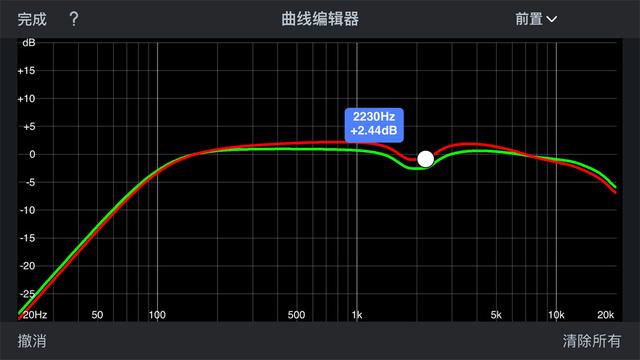Click the -20 gain axis label
Viewport: 640px width, 360px height.
coord(27,266)
